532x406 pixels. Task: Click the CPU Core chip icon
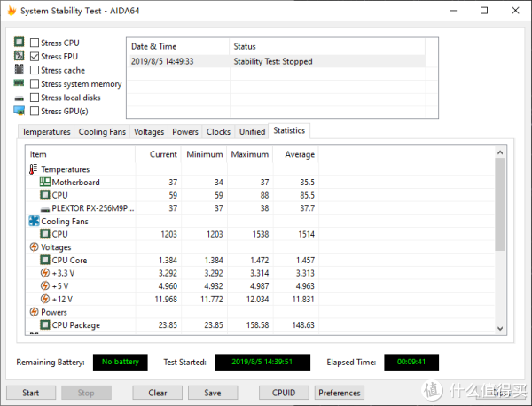45,260
